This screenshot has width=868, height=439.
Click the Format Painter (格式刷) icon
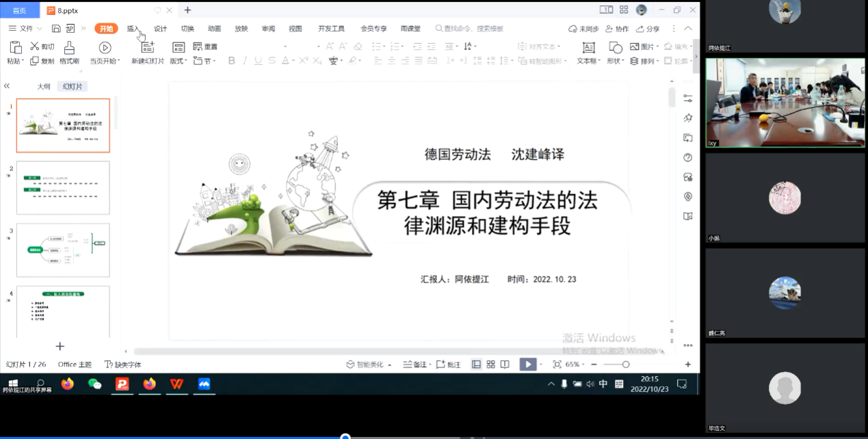69,48
